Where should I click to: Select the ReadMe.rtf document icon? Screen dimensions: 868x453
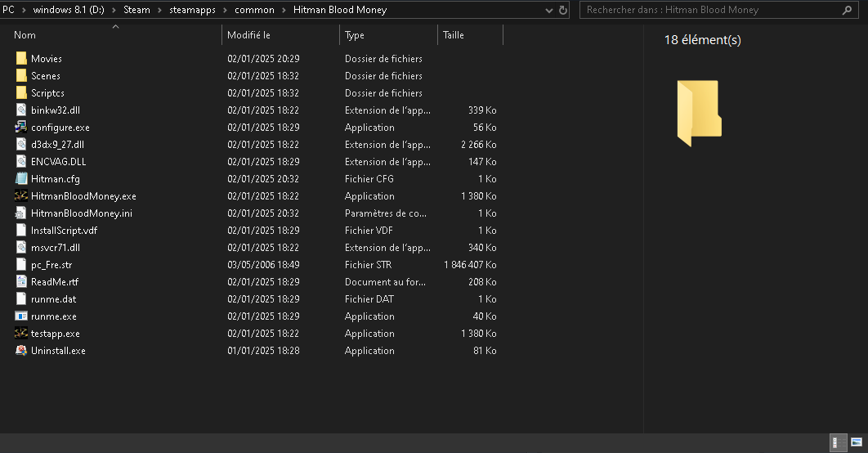coord(21,282)
